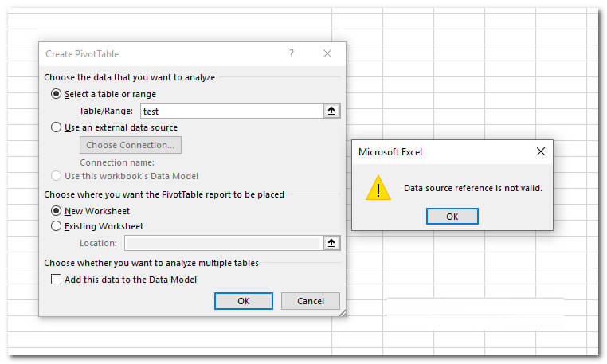This screenshot has width=607, height=364.
Task: Confirm Create PivotTable with OK
Action: [x=244, y=301]
